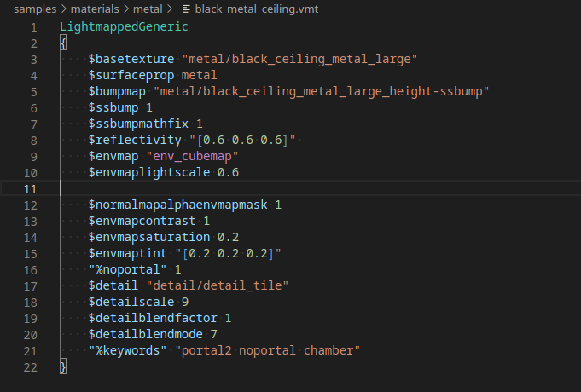Select the materials breadcrumb segment
This screenshot has width=581, height=392.
click(x=95, y=9)
